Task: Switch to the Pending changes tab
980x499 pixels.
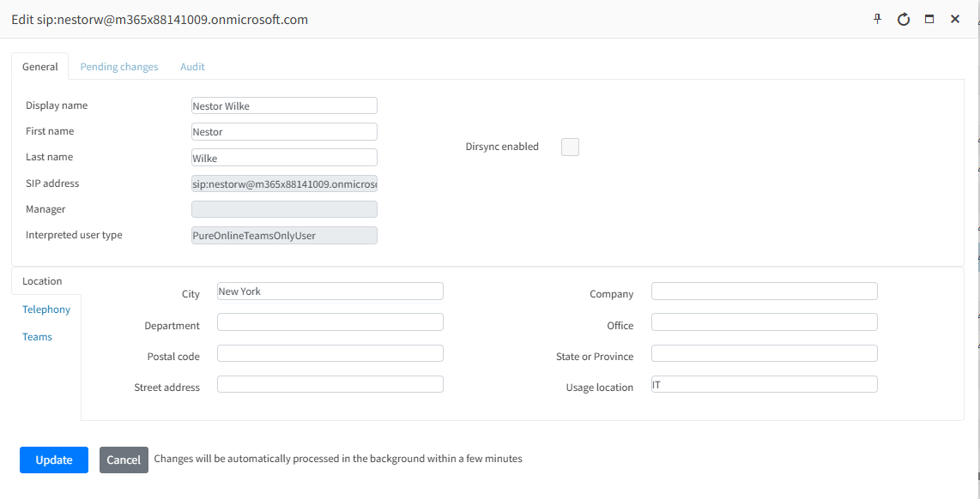Action: [119, 67]
